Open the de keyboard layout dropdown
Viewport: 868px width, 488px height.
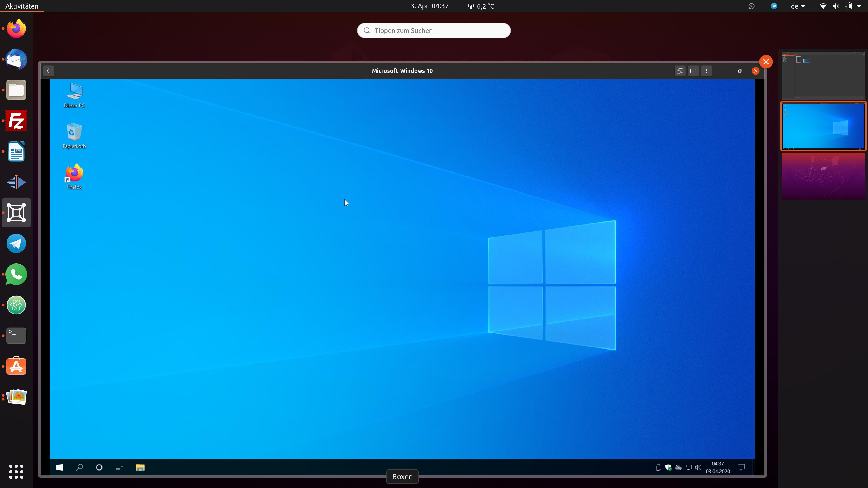pyautogui.click(x=797, y=6)
